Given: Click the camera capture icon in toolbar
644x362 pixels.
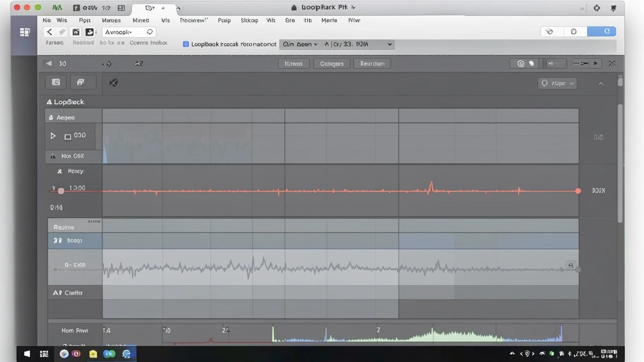Looking at the screenshot, I should [76, 32].
